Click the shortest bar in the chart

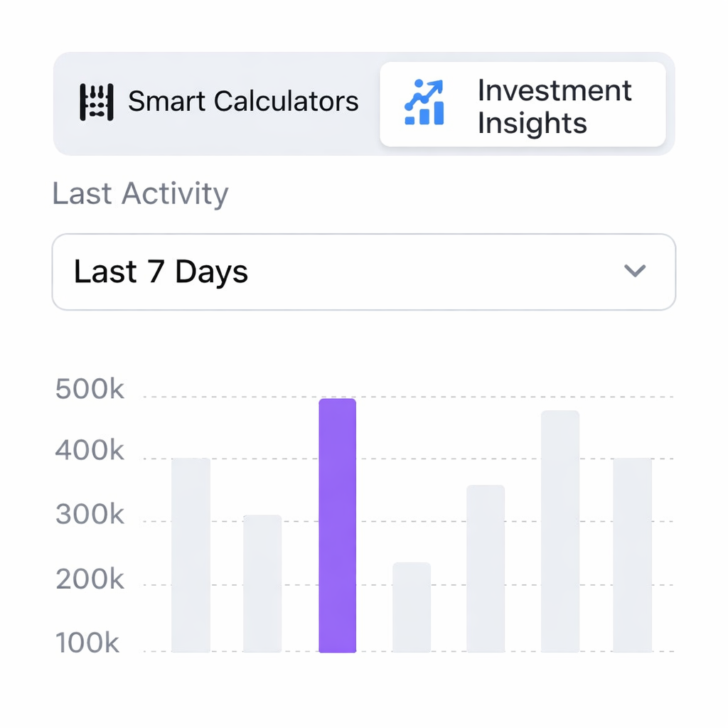412,607
